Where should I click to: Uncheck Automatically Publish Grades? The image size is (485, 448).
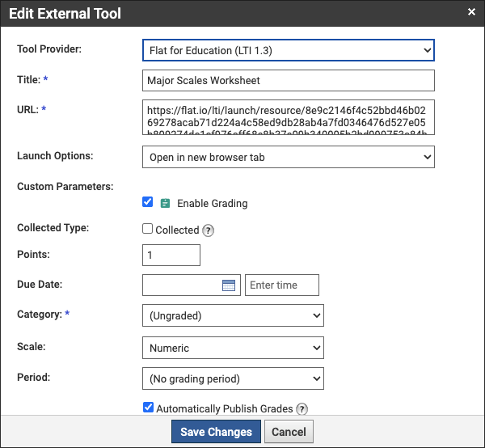pos(148,407)
